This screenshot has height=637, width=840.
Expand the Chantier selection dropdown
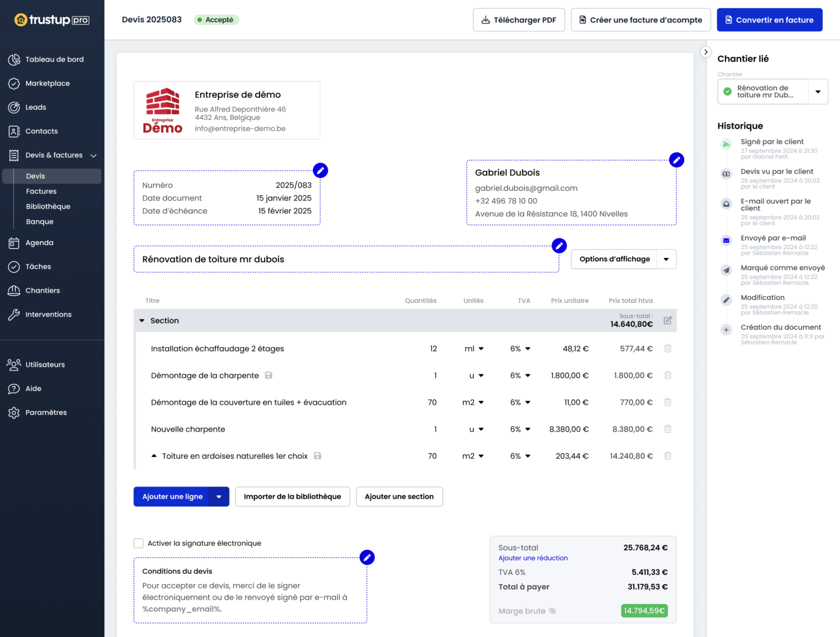(x=818, y=92)
